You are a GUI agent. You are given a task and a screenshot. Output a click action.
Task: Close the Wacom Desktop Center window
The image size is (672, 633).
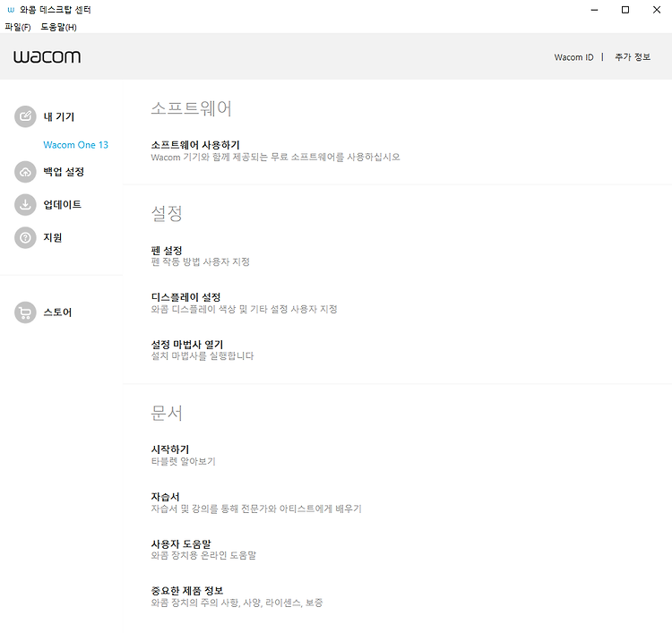(657, 10)
